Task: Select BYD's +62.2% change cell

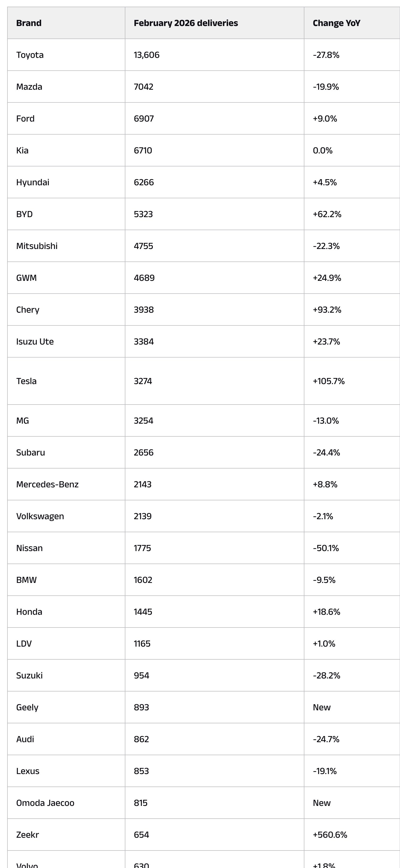Action: (x=327, y=214)
